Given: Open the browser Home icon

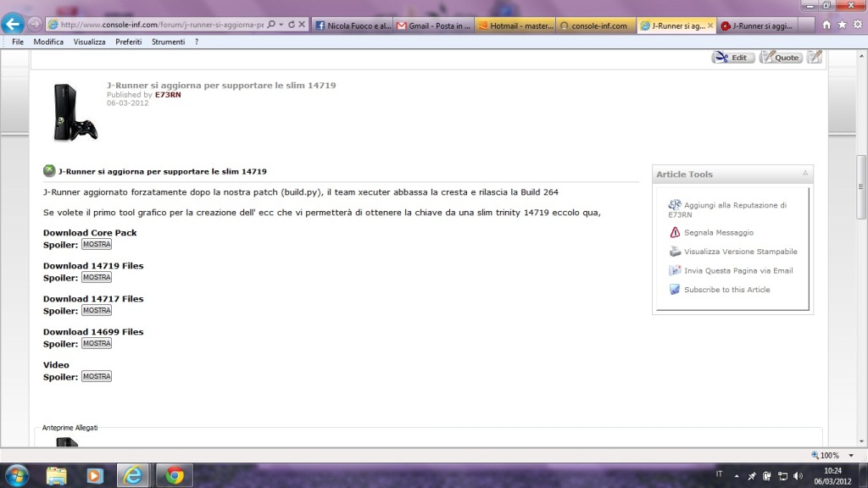Looking at the screenshot, I should click(x=826, y=25).
